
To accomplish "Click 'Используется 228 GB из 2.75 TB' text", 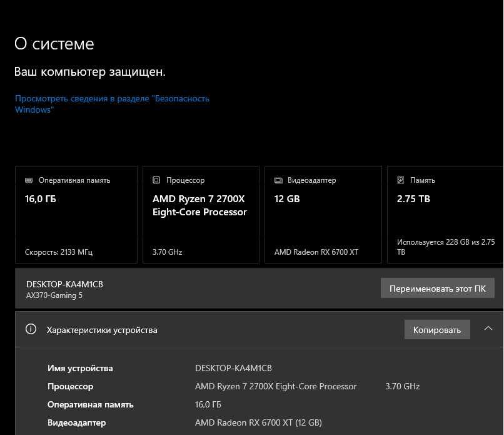I will coord(446,247).
